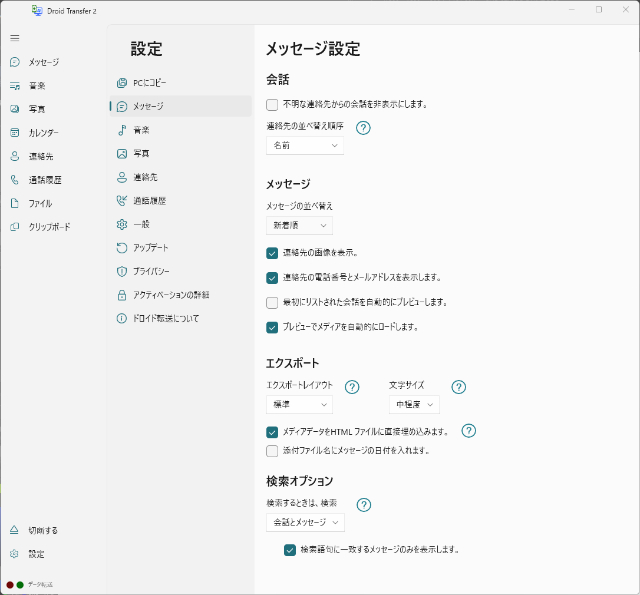Click help icon next to 検索するときは、検索
This screenshot has width=640, height=595.
[364, 505]
